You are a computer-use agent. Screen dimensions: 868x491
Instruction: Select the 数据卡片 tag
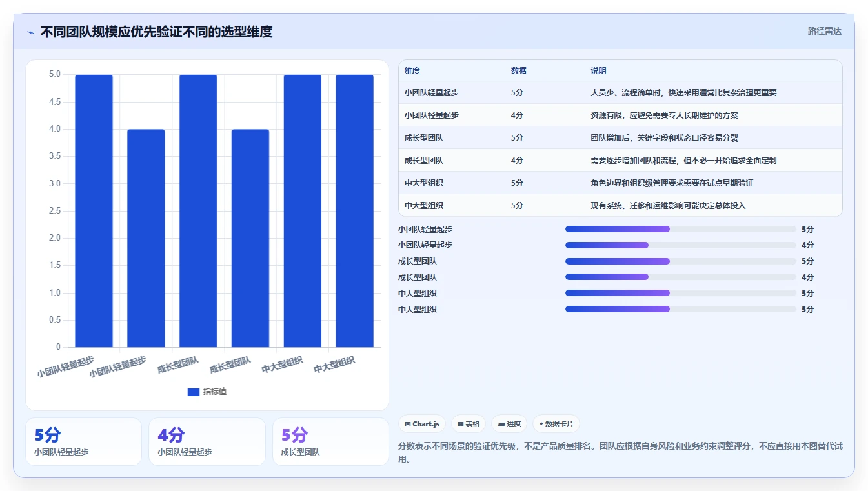pyautogui.click(x=556, y=424)
